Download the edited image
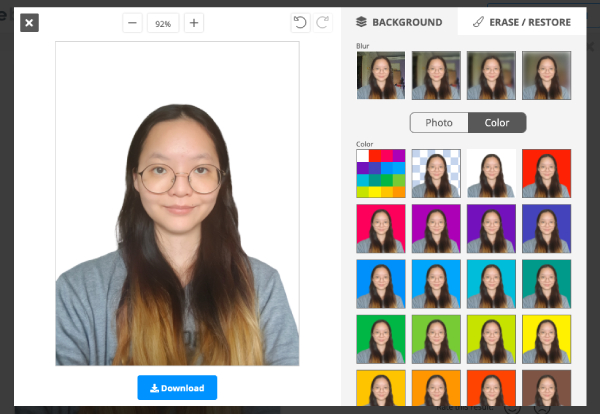600x414 pixels. [x=177, y=388]
